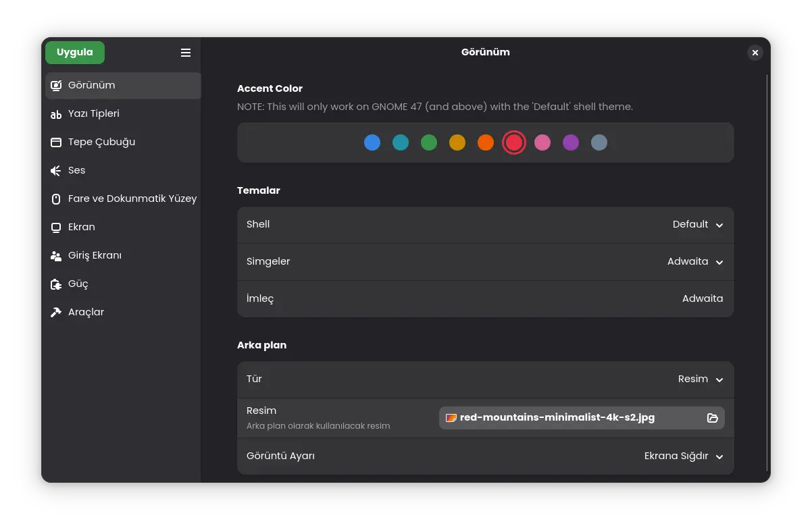The height and width of the screenshot is (528, 812).
Task: Apply changes with Uygula button
Action: (75, 53)
